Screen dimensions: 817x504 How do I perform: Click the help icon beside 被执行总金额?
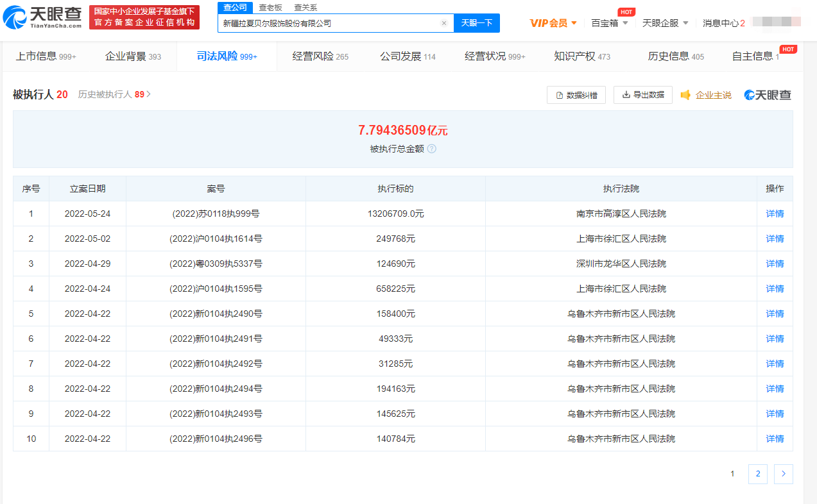pos(432,149)
